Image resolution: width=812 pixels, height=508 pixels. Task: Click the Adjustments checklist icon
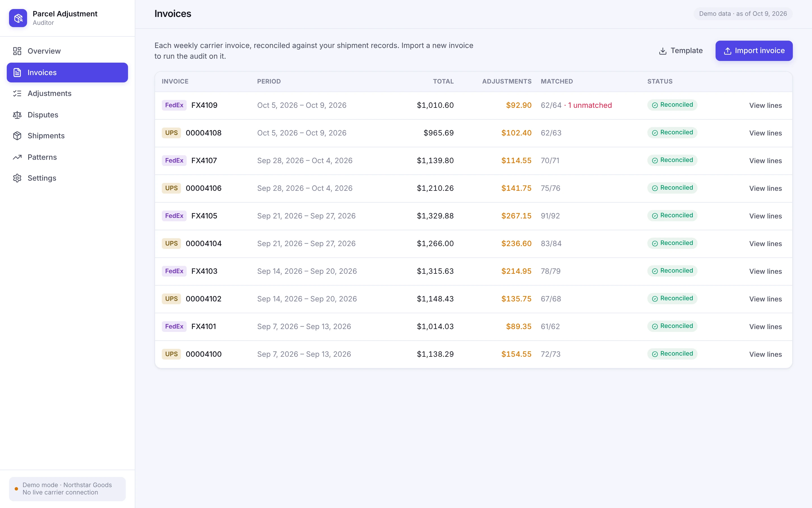[x=17, y=93]
